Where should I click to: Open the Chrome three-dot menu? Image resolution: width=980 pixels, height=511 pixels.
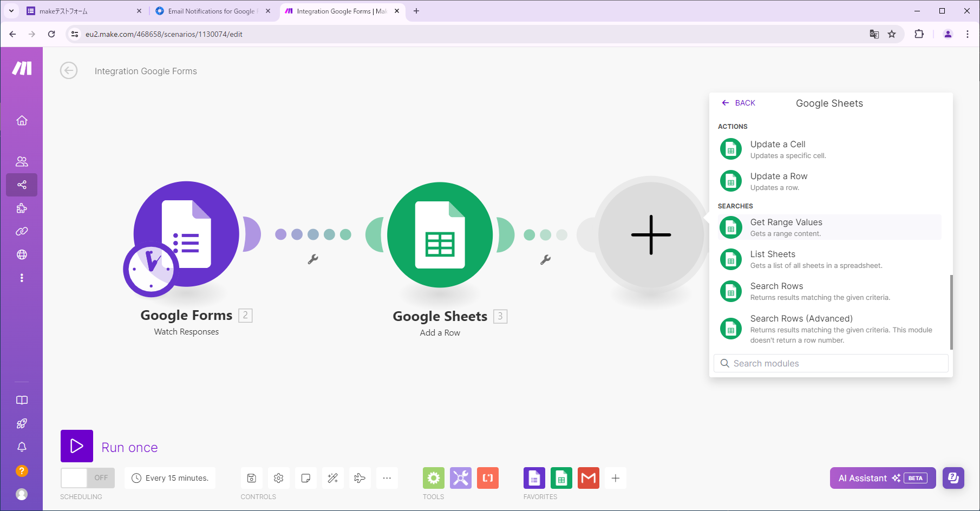coord(968,34)
